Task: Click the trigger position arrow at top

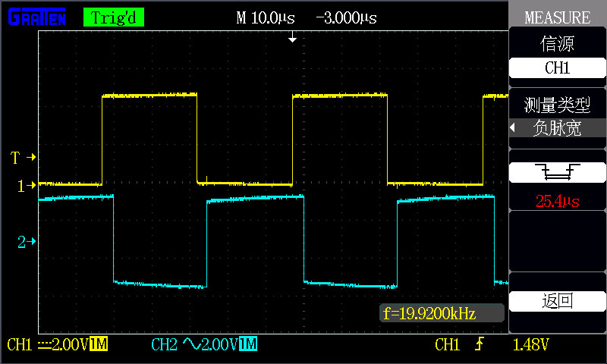Action: (x=293, y=37)
